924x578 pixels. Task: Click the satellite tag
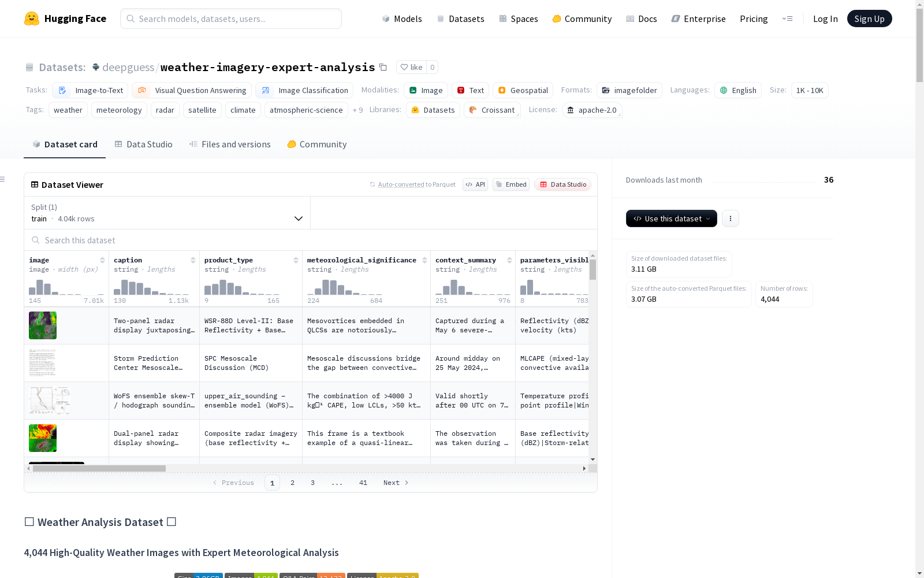202,110
